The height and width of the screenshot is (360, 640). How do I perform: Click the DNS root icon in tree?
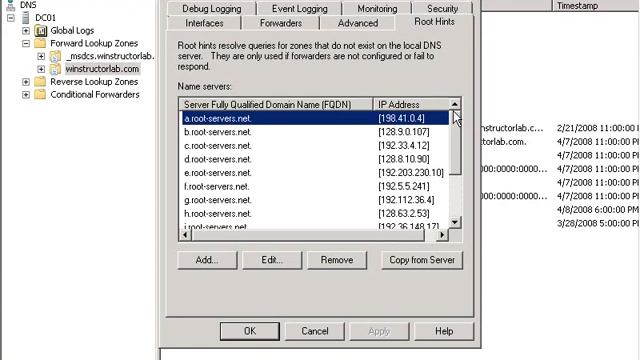[x=11, y=5]
